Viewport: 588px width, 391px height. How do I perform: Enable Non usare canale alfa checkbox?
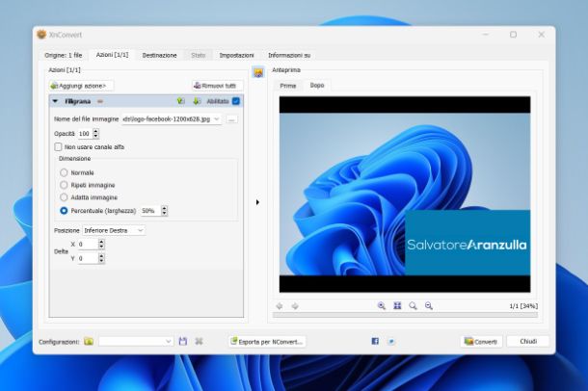[58, 146]
